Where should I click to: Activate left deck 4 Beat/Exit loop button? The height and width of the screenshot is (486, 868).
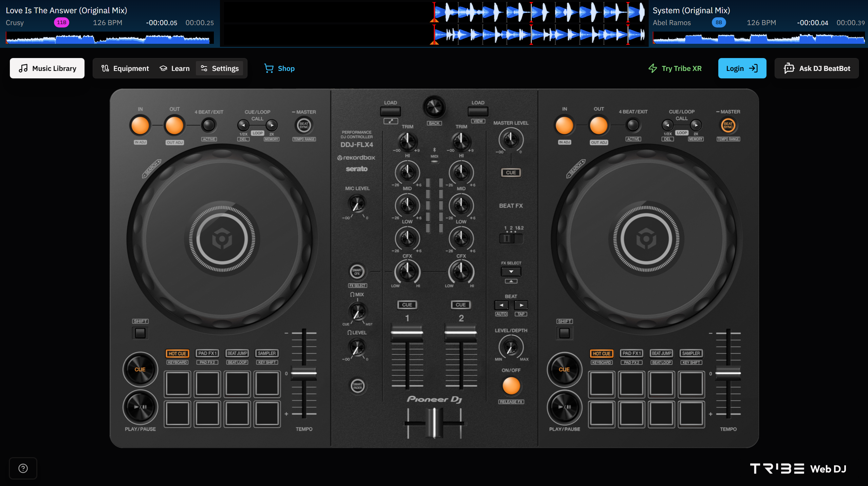[x=208, y=125]
